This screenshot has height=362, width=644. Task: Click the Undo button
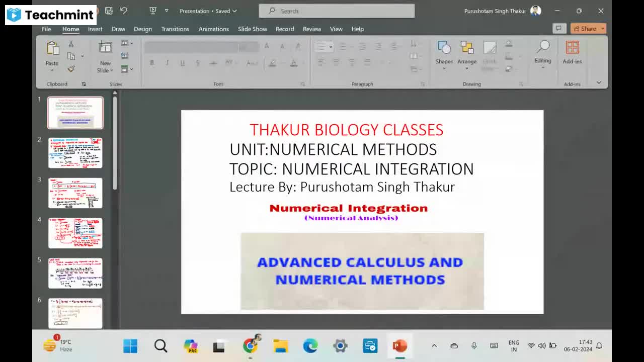[x=125, y=11]
